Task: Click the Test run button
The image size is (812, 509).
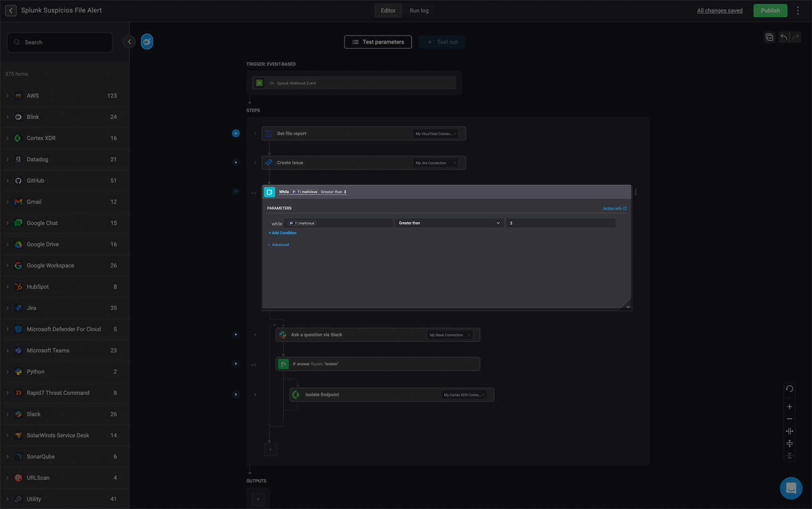Action: (x=442, y=42)
